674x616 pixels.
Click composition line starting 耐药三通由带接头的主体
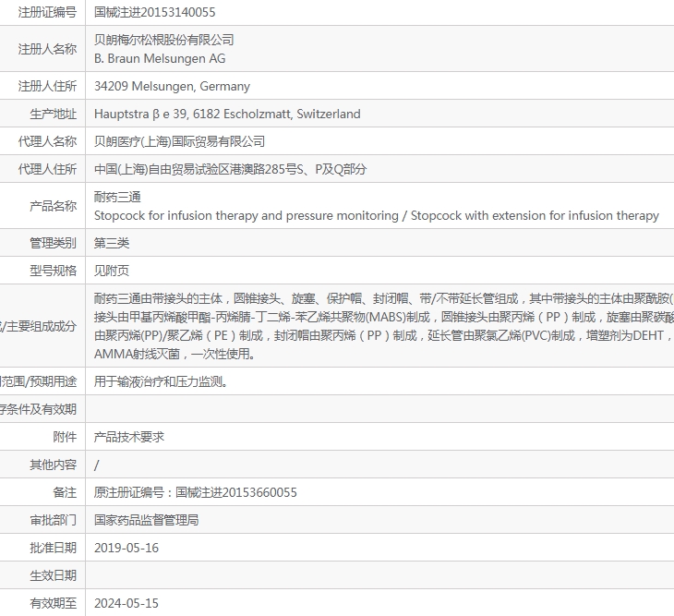click(x=384, y=298)
